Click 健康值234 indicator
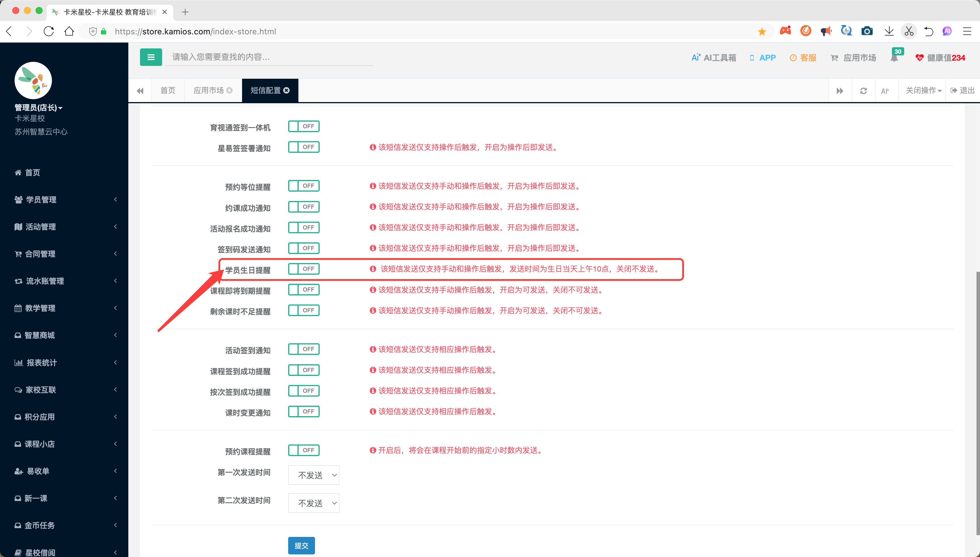Image resolution: width=980 pixels, height=557 pixels. [x=940, y=58]
